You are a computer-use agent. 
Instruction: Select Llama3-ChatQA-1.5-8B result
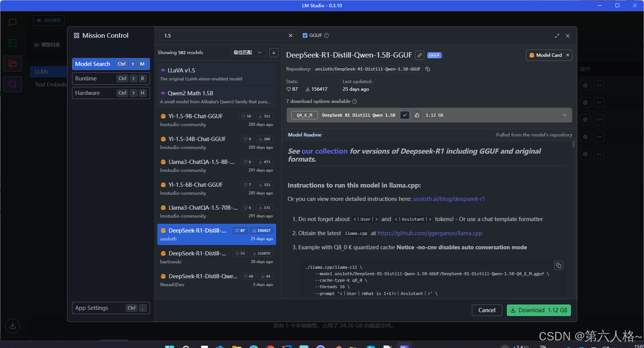217,166
